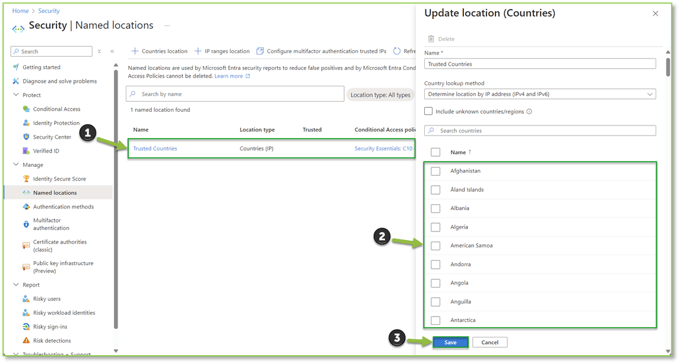Screen dimensions: 680x364
Task: Open Conditional Access icon in sidebar
Action: (26, 109)
